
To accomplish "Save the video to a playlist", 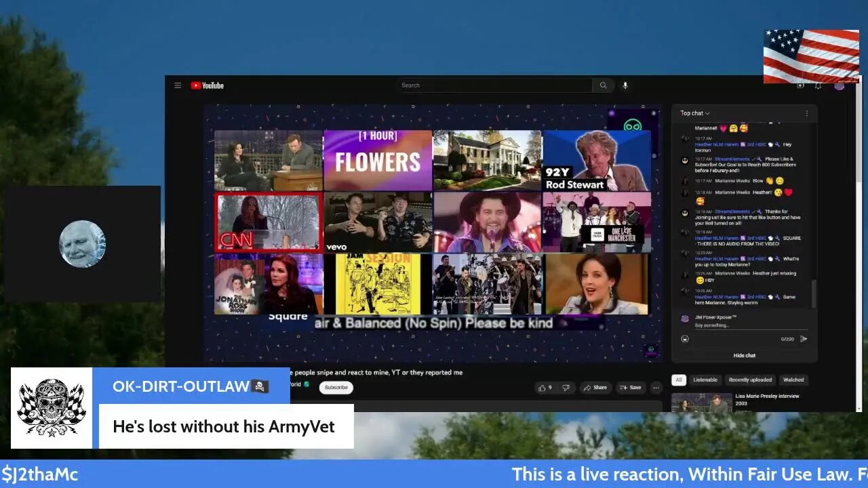I will tap(631, 388).
